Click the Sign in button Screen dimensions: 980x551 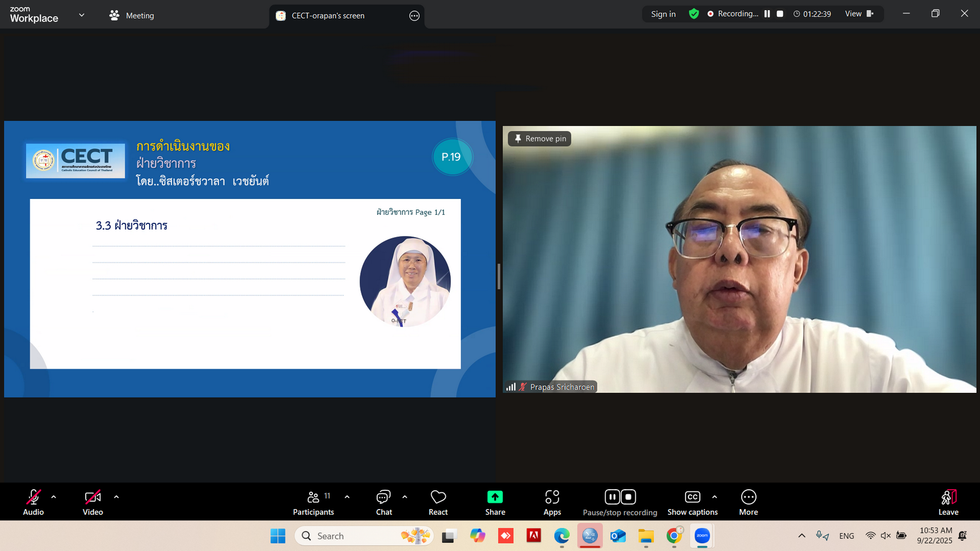click(663, 14)
